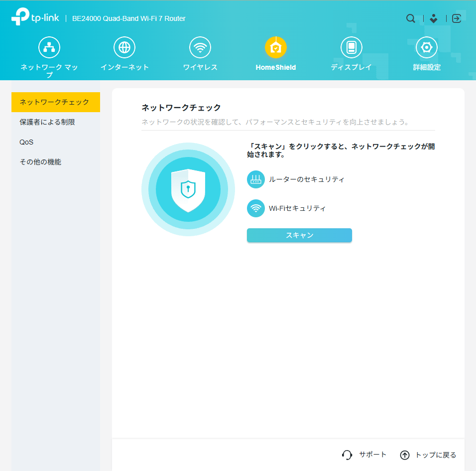476x471 pixels.
Task: Click the インターネット tab label
Action: pos(124,67)
